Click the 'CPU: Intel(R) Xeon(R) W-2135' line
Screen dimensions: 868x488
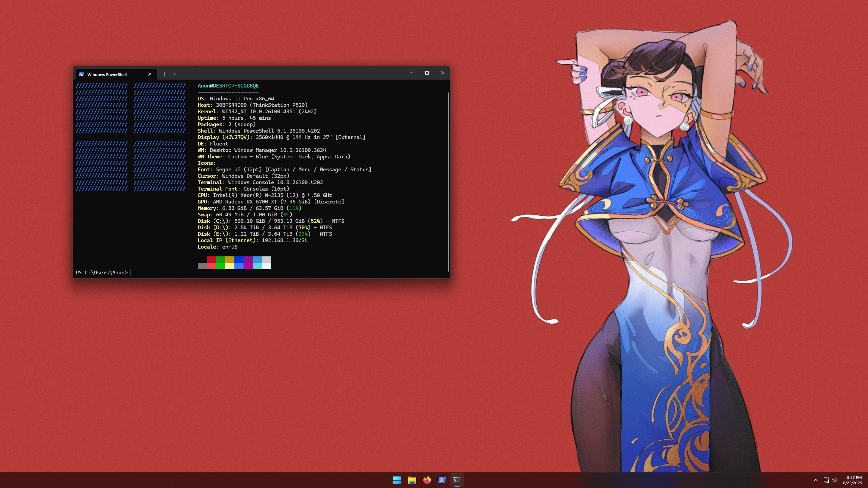point(265,195)
